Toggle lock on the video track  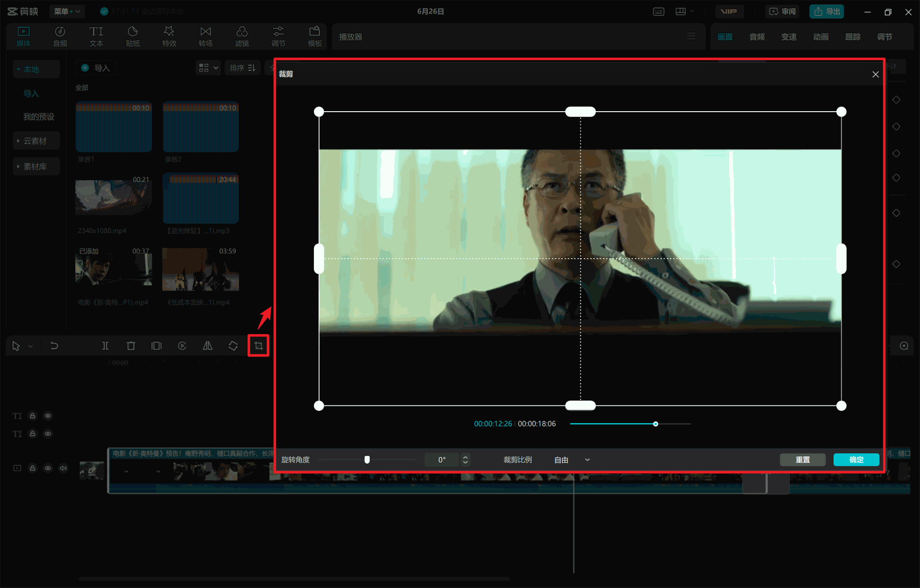pyautogui.click(x=33, y=468)
